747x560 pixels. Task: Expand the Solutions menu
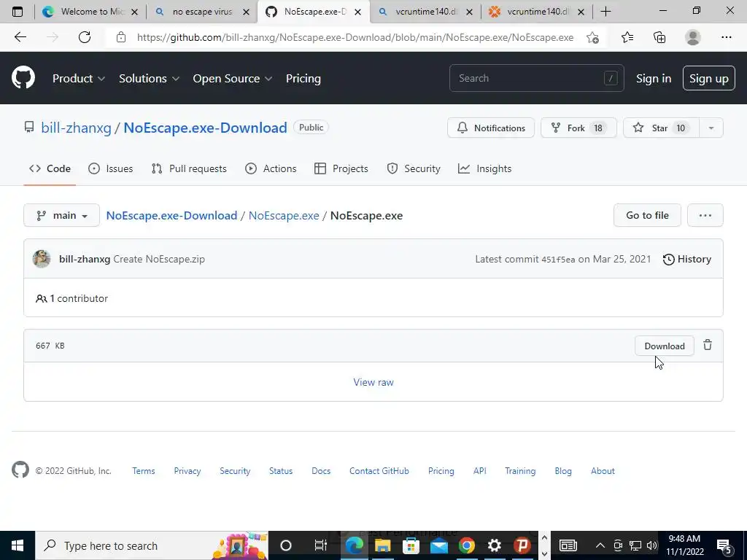(149, 78)
